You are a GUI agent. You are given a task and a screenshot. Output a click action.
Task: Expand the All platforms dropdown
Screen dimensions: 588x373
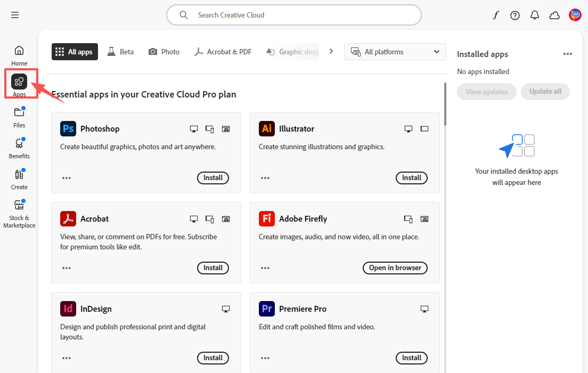(x=395, y=52)
